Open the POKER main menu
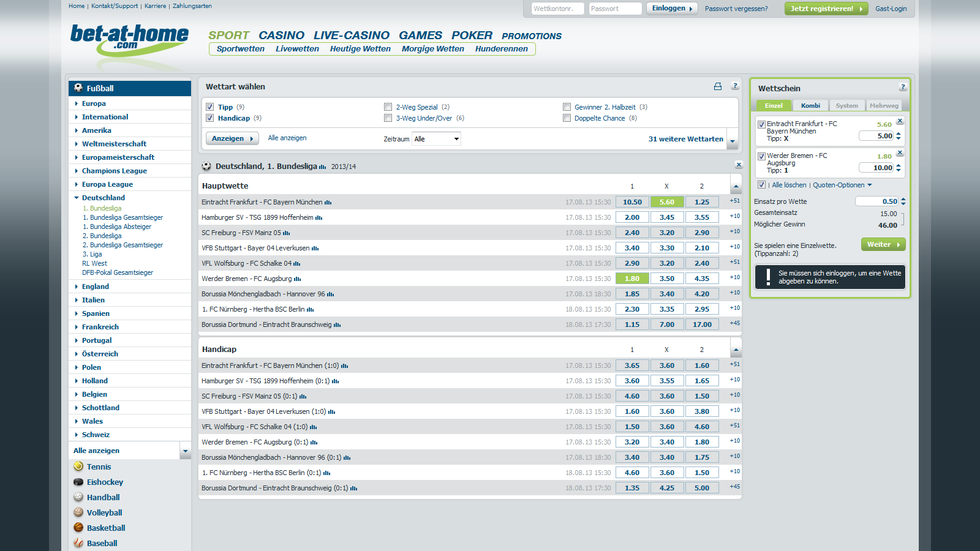 pos(472,36)
